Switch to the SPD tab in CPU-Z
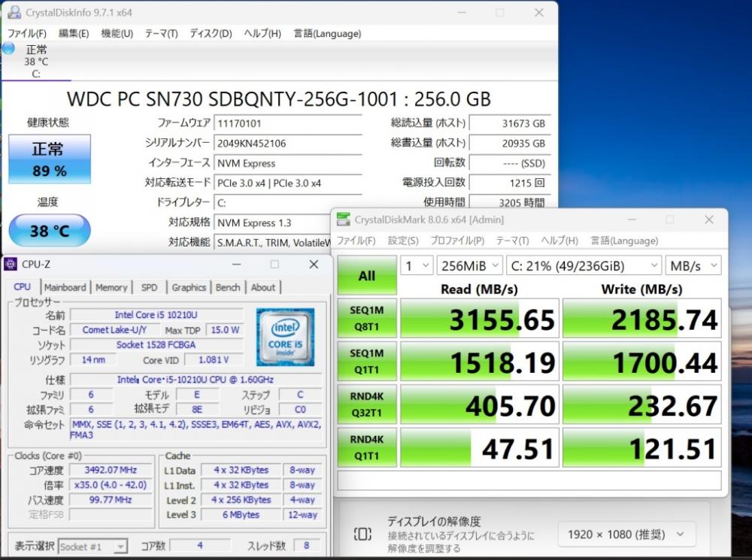This screenshot has width=752, height=560. [x=149, y=287]
